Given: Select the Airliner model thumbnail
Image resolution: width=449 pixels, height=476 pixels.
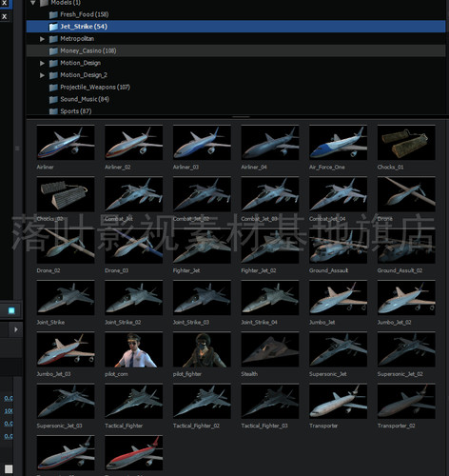Looking at the screenshot, I should pos(66,143).
